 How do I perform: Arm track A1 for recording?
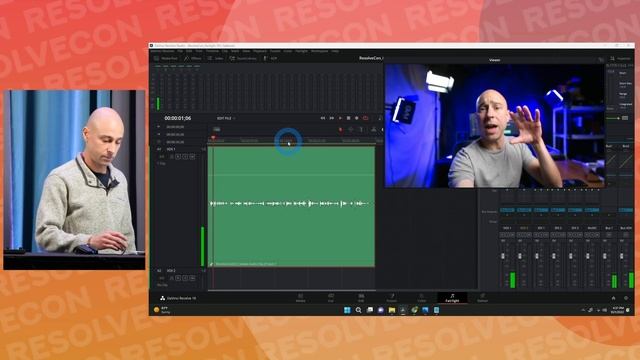[x=178, y=156]
